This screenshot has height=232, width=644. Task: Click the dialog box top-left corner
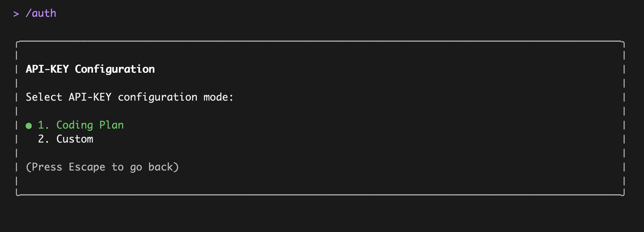coord(17,42)
